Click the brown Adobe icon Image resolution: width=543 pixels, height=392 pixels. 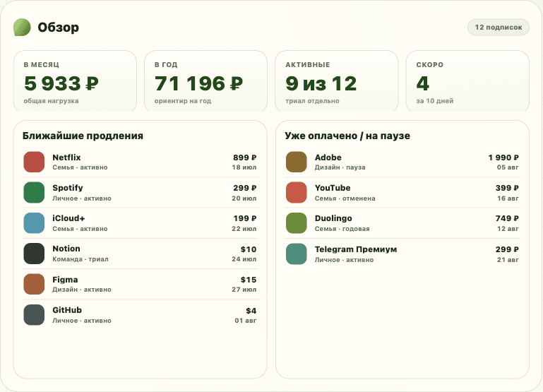tap(297, 162)
